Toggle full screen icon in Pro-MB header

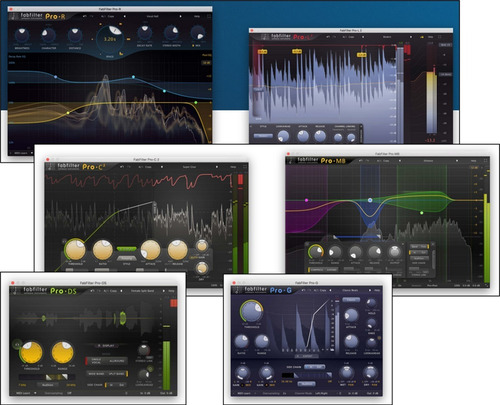pyautogui.click(x=486, y=161)
